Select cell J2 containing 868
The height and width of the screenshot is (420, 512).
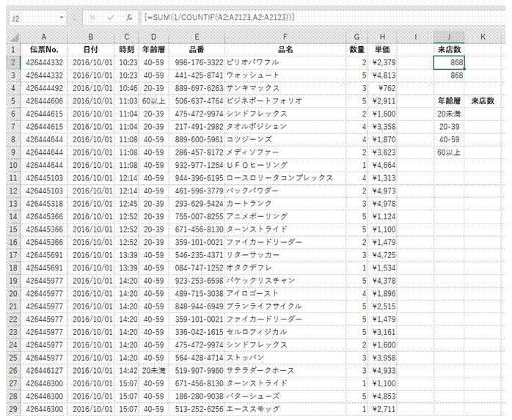point(448,62)
